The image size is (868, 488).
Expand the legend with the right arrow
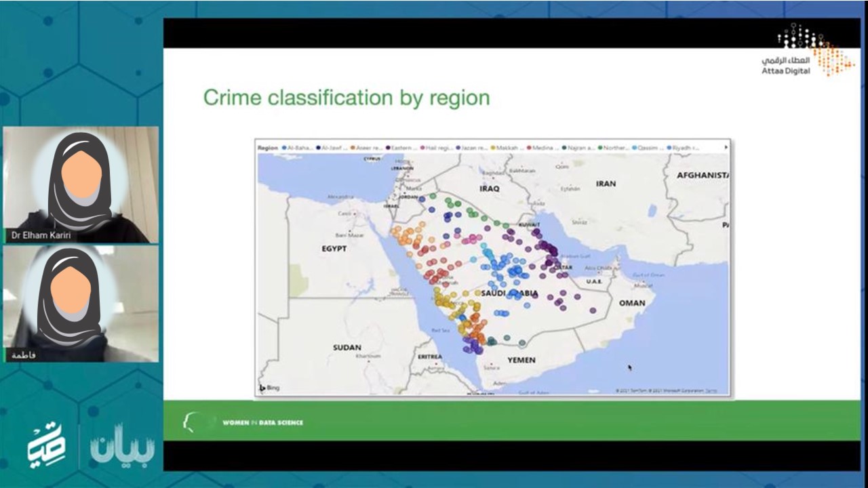(726, 147)
